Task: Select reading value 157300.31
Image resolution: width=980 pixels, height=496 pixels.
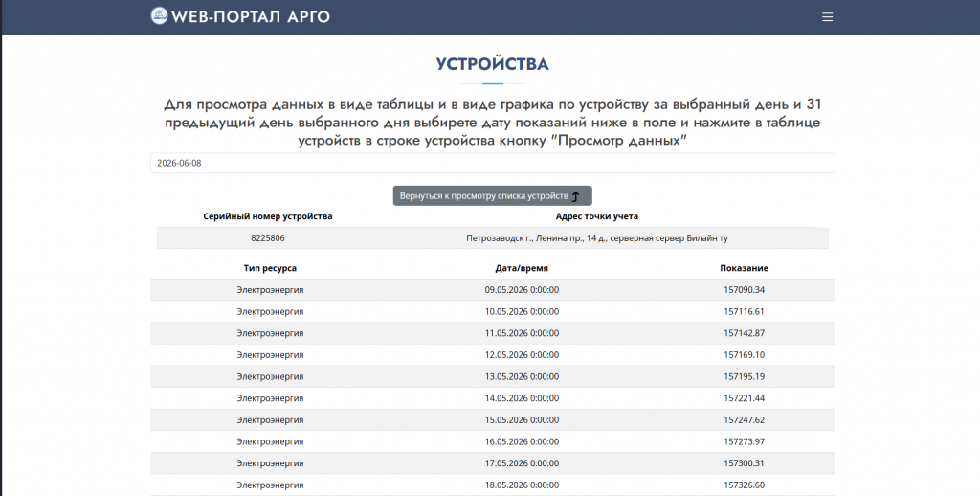Action: [x=744, y=462]
